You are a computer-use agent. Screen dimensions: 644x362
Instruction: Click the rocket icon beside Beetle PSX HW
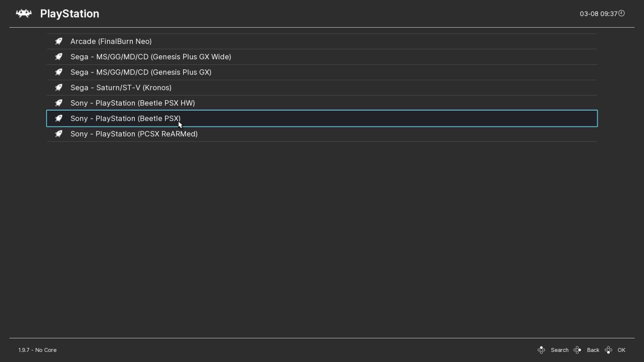tap(59, 103)
